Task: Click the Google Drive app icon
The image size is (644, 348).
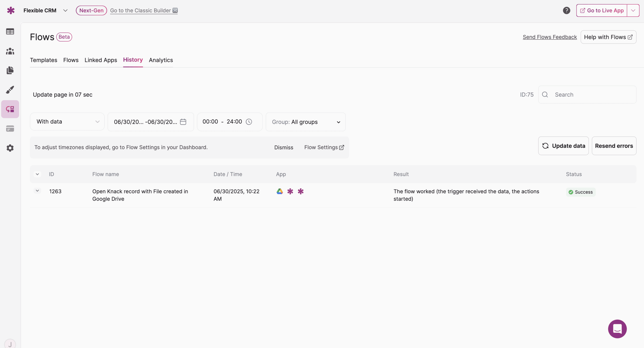Action: (x=279, y=191)
